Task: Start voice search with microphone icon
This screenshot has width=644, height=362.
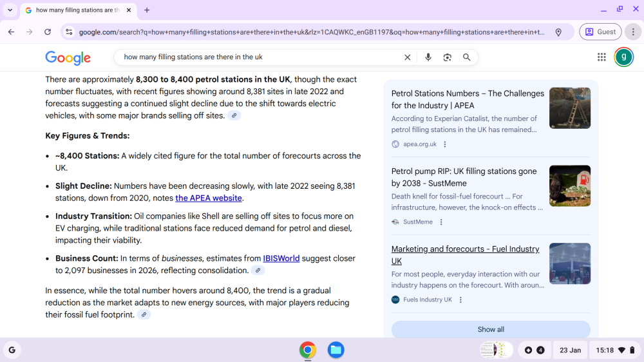Action: click(x=428, y=57)
